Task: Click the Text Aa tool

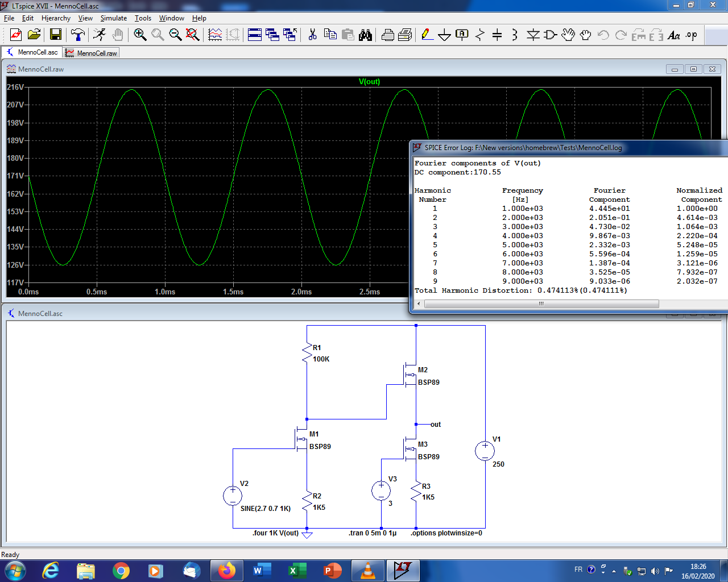Action: point(674,35)
